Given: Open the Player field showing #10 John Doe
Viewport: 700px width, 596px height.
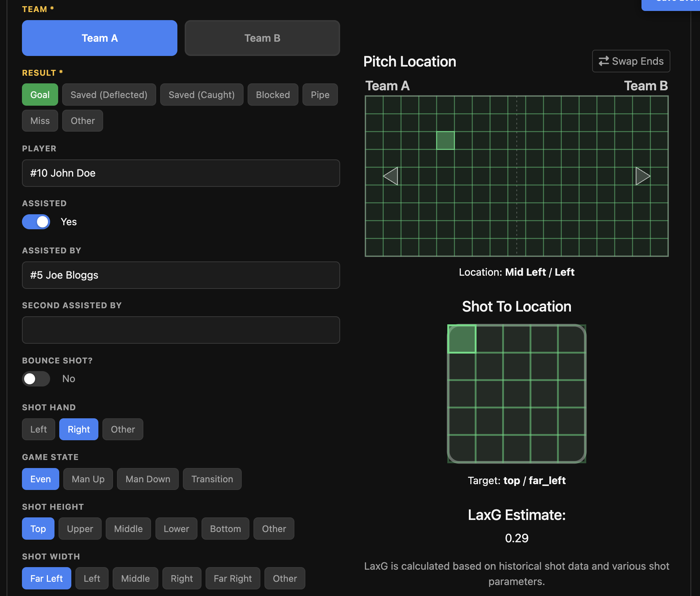Looking at the screenshot, I should point(181,173).
